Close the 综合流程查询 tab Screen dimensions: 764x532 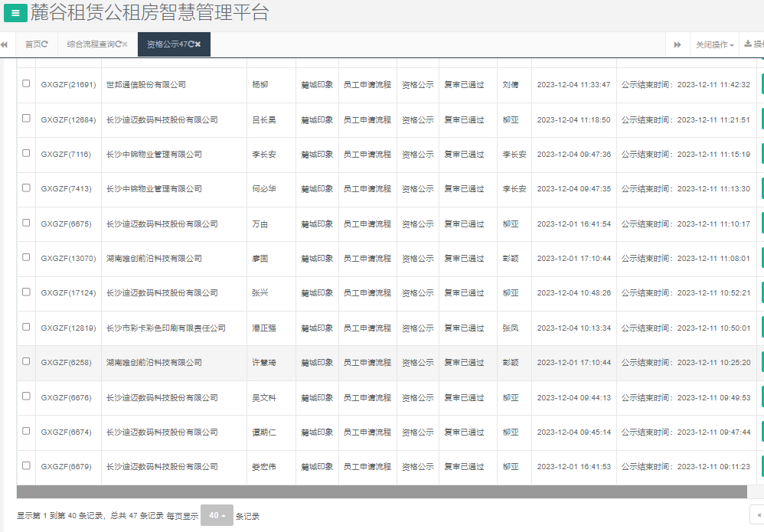tap(125, 44)
